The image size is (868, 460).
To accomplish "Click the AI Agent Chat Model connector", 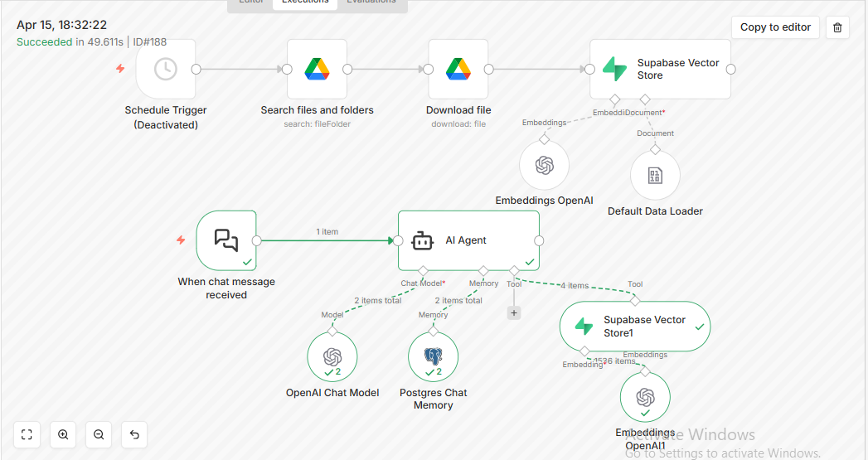I will pos(423,271).
